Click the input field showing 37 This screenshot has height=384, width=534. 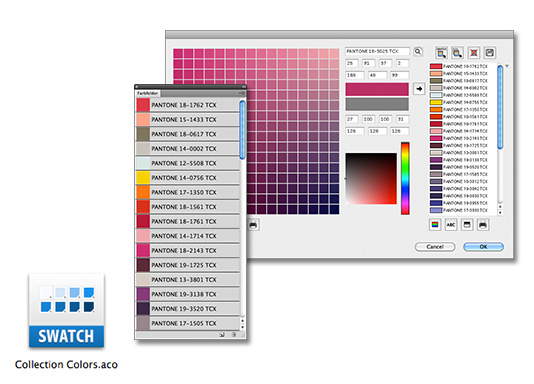point(385,63)
